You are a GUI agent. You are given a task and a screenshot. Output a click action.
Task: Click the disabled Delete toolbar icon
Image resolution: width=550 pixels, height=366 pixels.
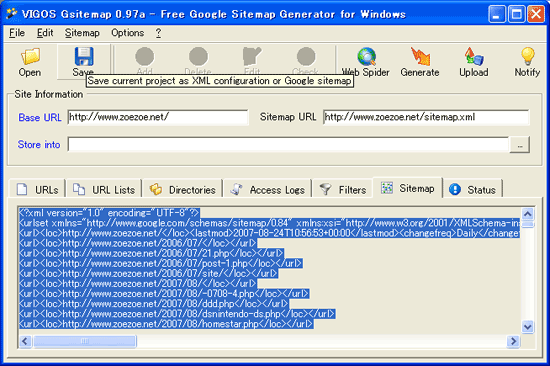tap(198, 56)
